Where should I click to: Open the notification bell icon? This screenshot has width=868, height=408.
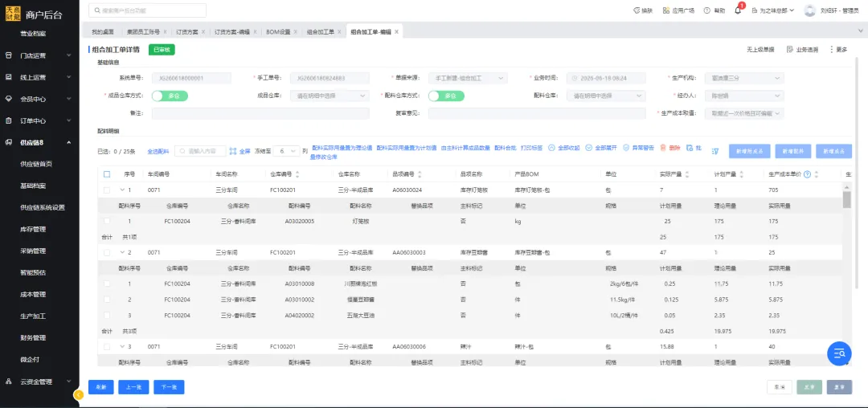(x=737, y=10)
